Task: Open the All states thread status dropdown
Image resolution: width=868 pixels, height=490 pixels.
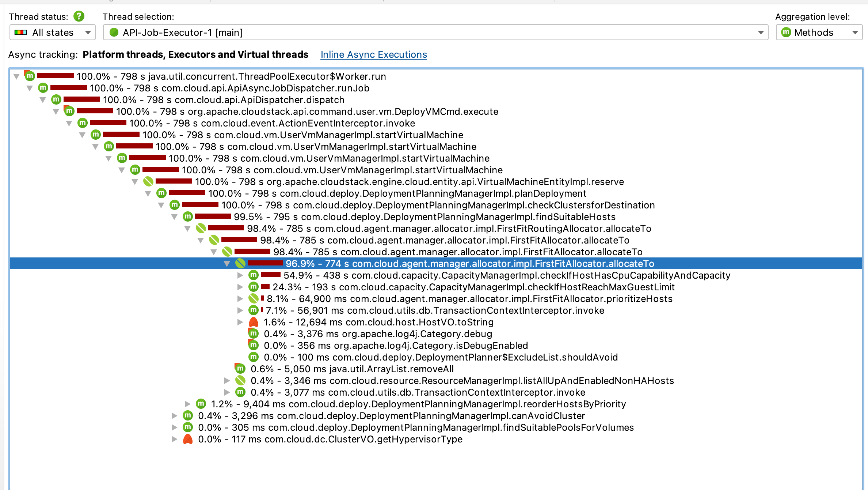Action: pyautogui.click(x=53, y=33)
